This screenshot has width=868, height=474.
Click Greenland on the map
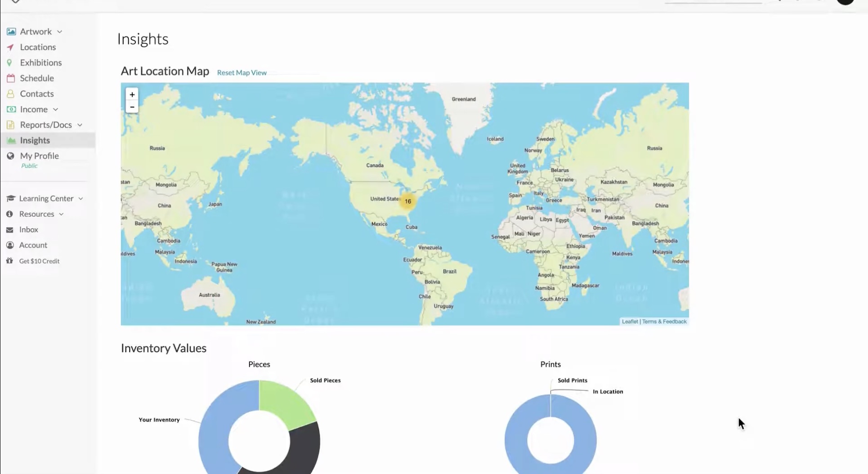(464, 99)
